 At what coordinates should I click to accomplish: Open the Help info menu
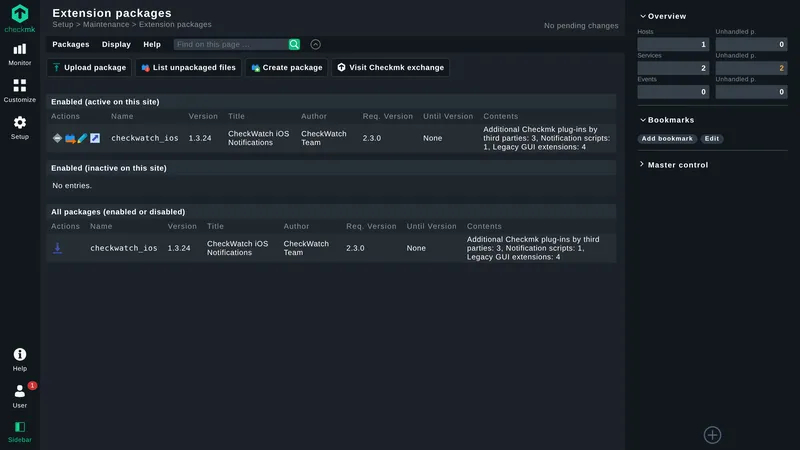pyautogui.click(x=19, y=360)
